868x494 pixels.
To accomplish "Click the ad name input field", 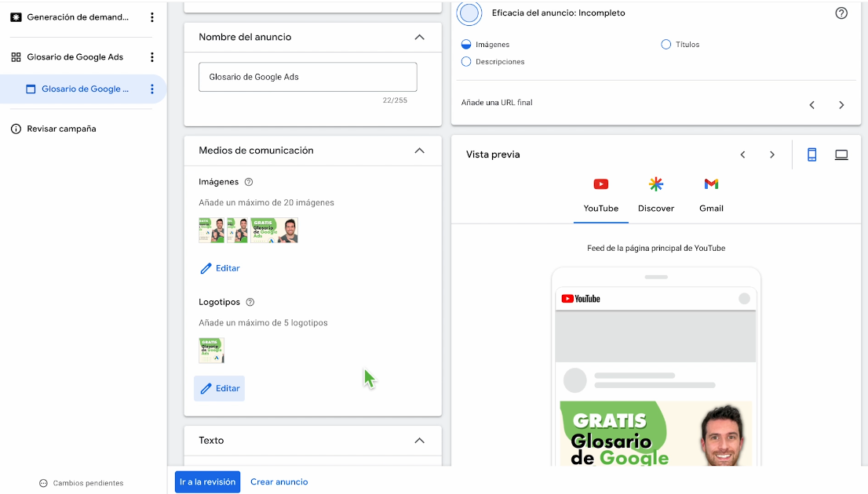I will (x=308, y=77).
